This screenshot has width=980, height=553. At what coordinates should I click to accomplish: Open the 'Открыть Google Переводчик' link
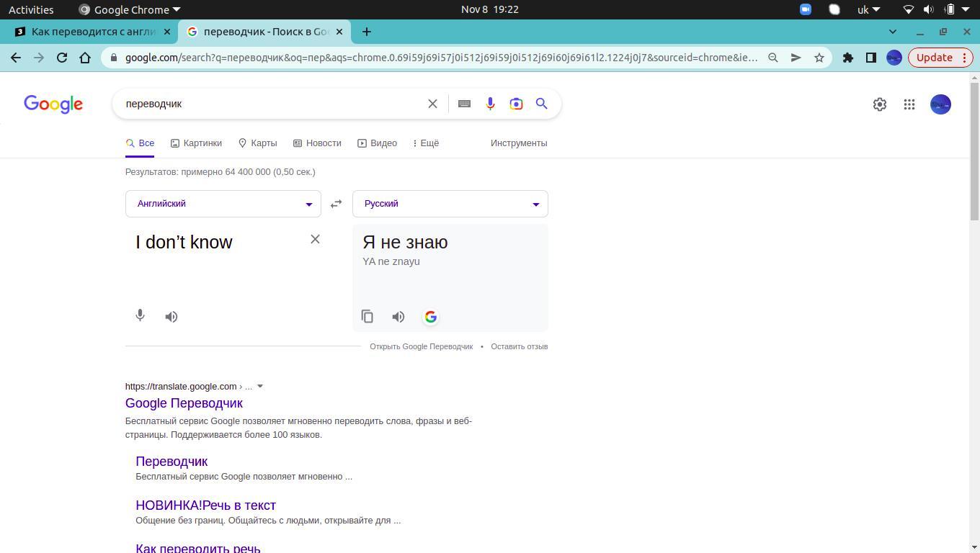click(x=422, y=346)
